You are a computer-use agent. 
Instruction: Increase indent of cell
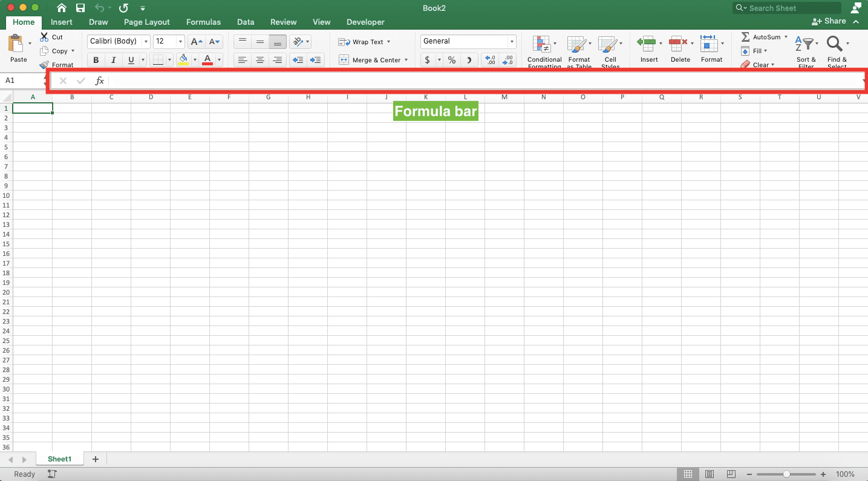(x=316, y=60)
